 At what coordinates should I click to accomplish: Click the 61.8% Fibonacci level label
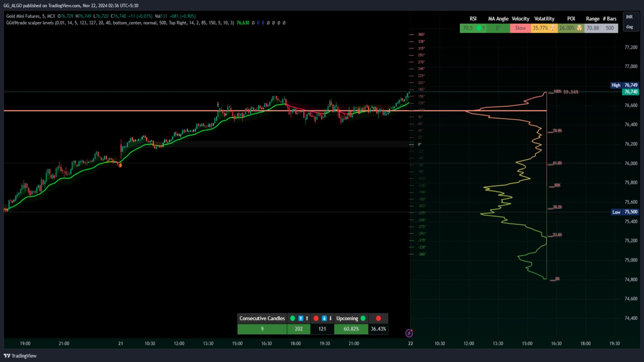click(x=557, y=163)
